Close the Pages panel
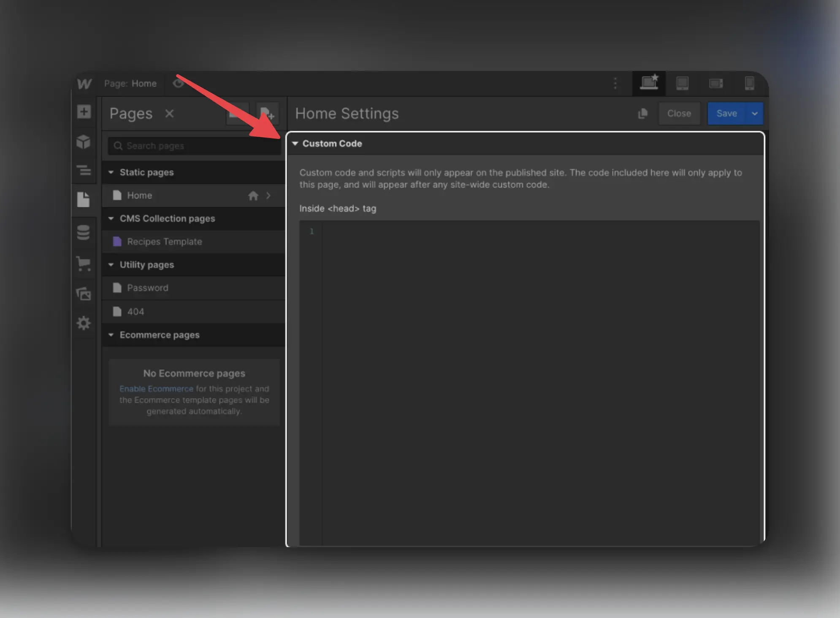 click(169, 114)
